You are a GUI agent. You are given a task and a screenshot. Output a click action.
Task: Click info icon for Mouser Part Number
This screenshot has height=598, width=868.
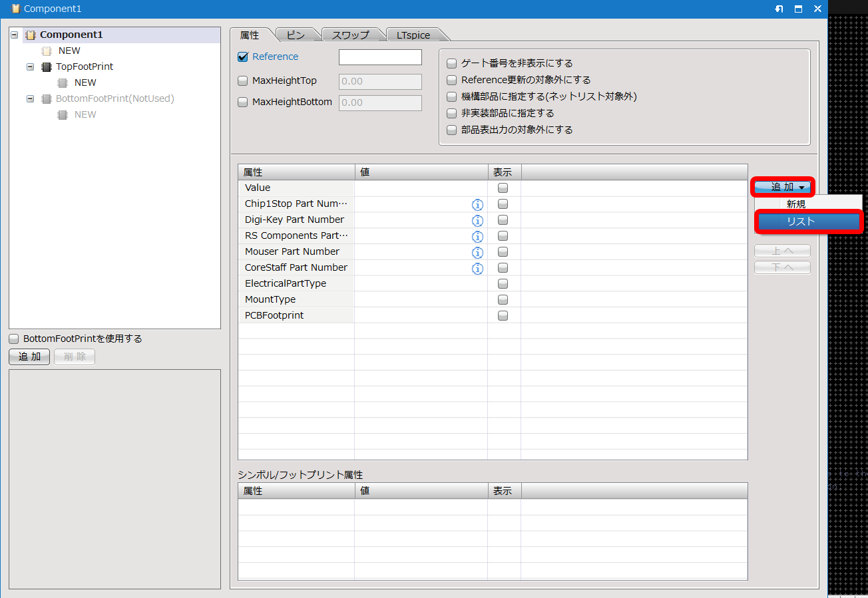coord(477,252)
